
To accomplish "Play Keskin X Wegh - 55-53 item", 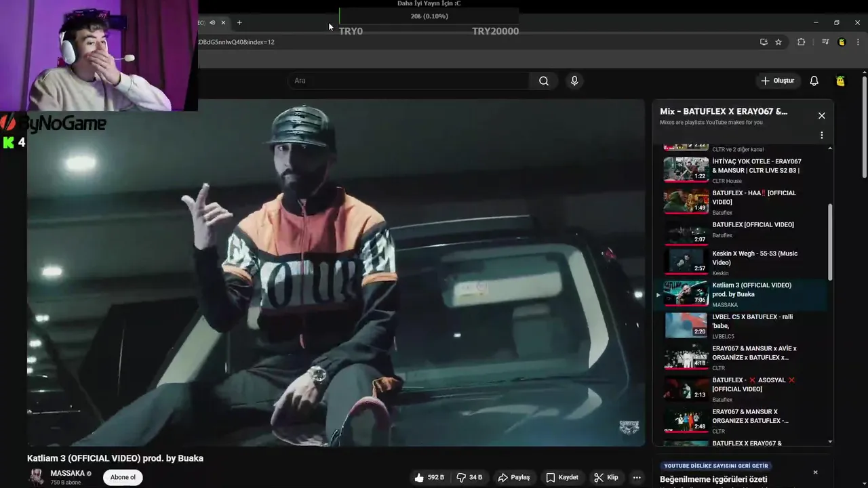I will [x=741, y=262].
